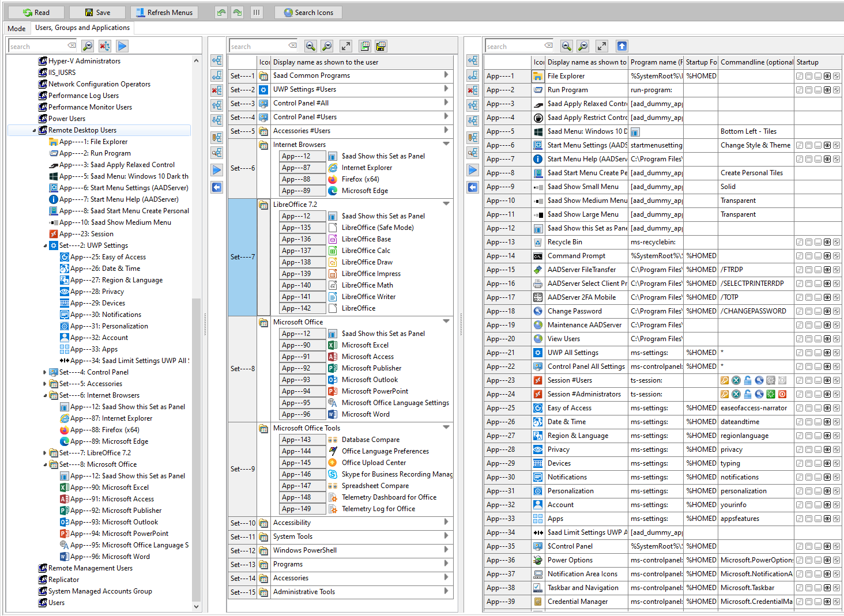Click the blue left arrow button beside sets list
Screen dimensions: 844x616
(217, 187)
